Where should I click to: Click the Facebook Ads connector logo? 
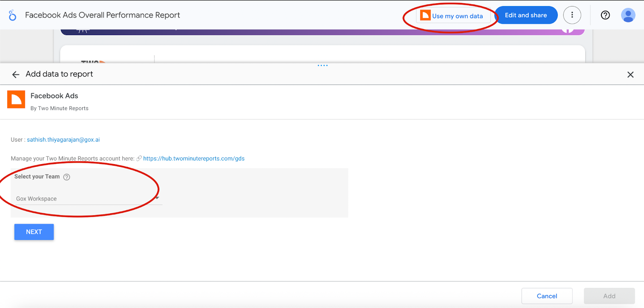point(16,100)
